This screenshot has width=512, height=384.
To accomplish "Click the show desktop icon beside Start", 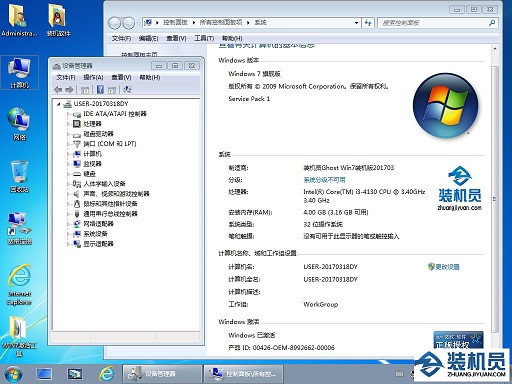I will (x=44, y=374).
